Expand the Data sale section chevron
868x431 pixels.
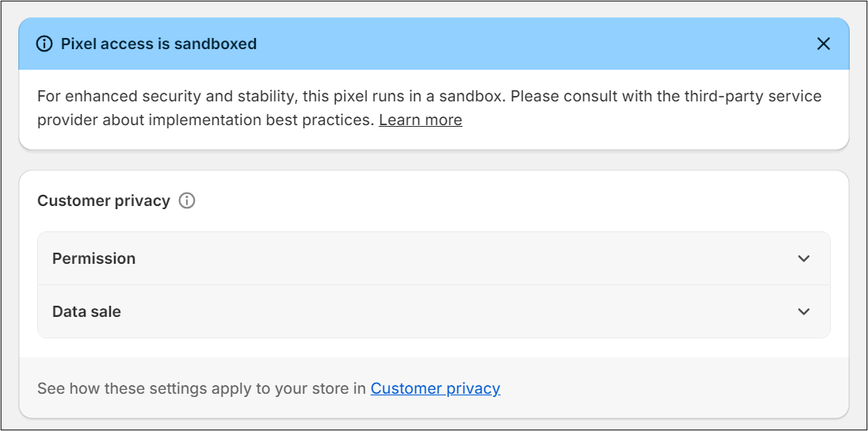coord(804,311)
